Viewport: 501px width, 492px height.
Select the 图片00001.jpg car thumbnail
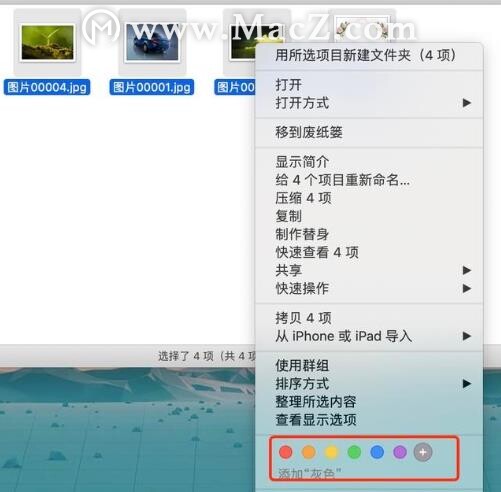point(152,43)
